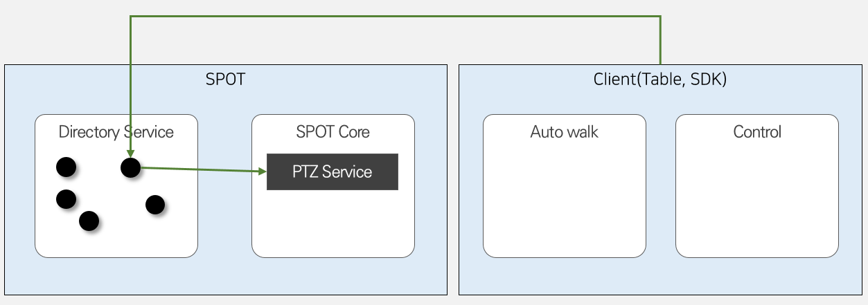
Task: Select the blank area inside the Control box
Action: tap(756, 201)
